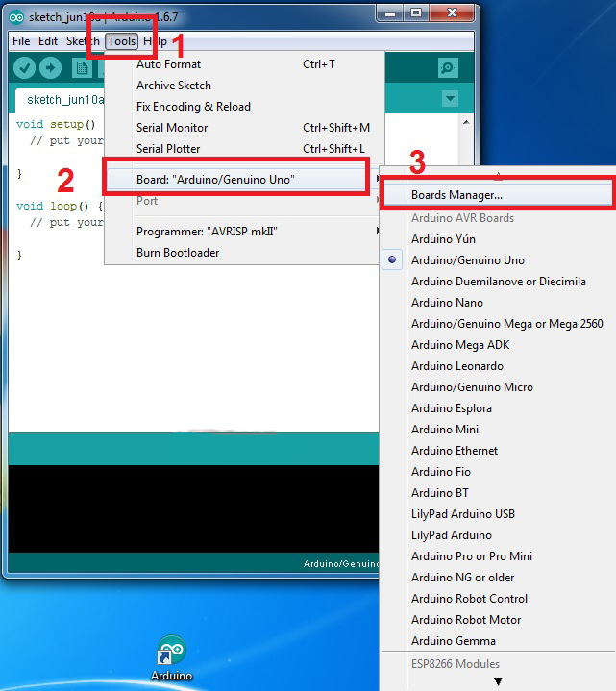616x691 pixels.
Task: Open the Arduino desktop shortcut
Action: [x=171, y=657]
